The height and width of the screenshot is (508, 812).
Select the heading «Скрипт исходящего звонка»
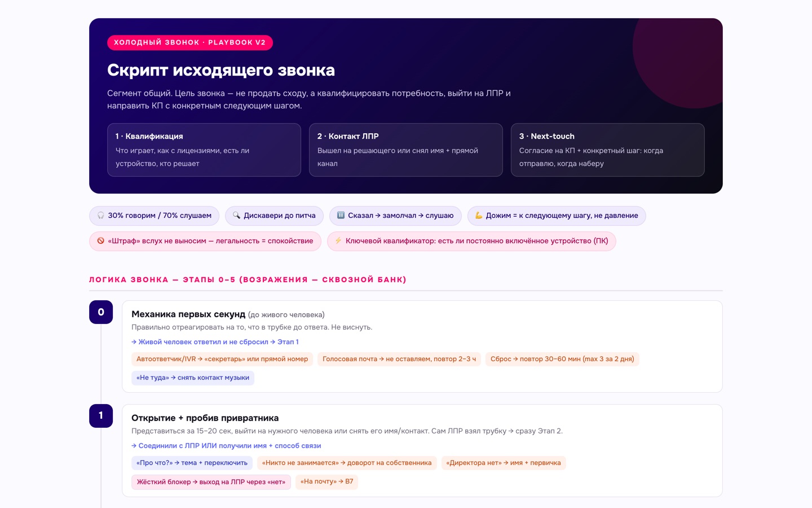point(221,70)
